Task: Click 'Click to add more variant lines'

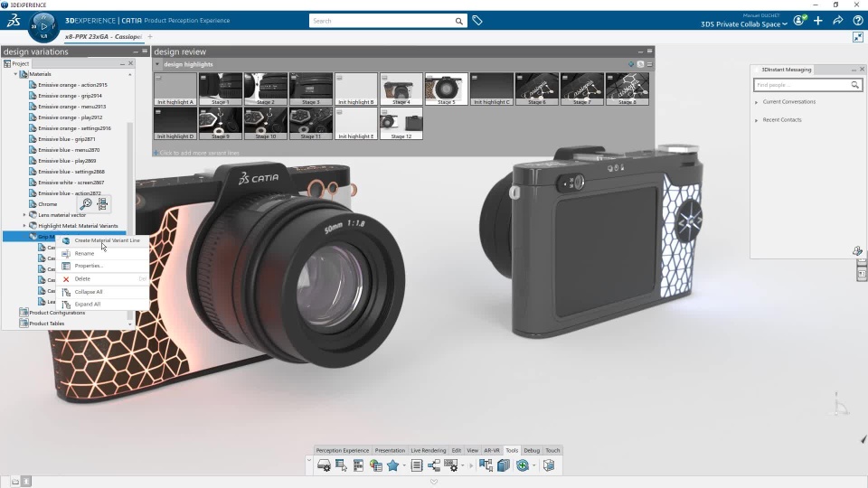Action: click(199, 153)
